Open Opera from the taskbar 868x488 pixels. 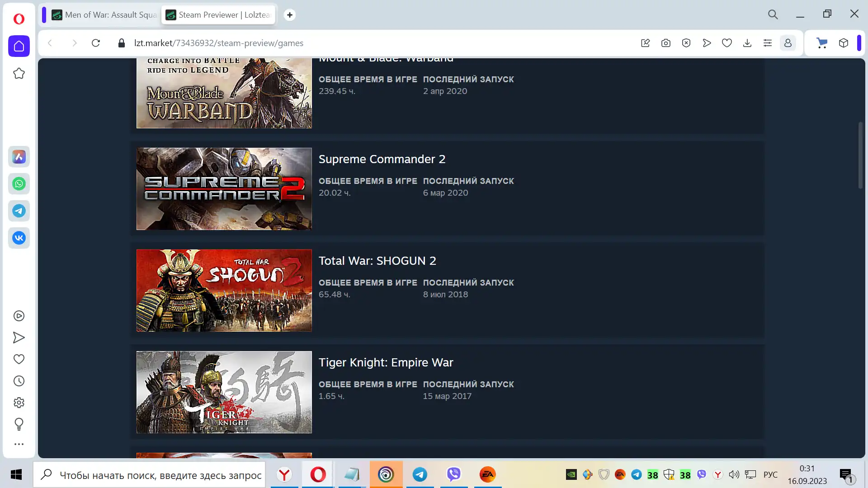(x=318, y=474)
